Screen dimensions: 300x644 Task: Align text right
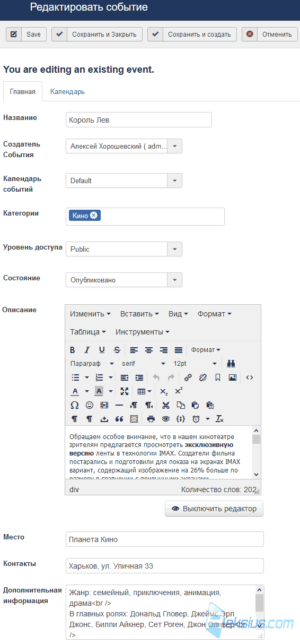coord(164,350)
